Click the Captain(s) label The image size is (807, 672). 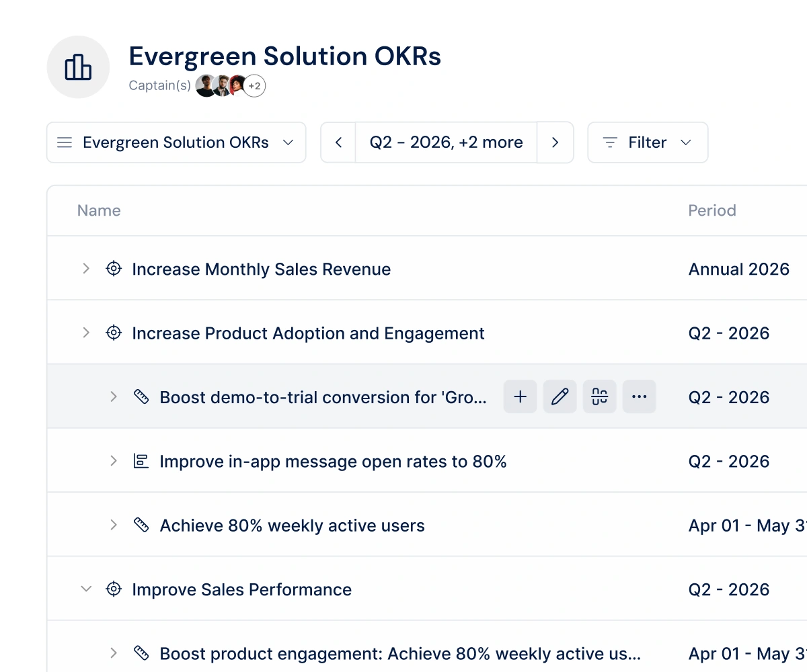[160, 86]
